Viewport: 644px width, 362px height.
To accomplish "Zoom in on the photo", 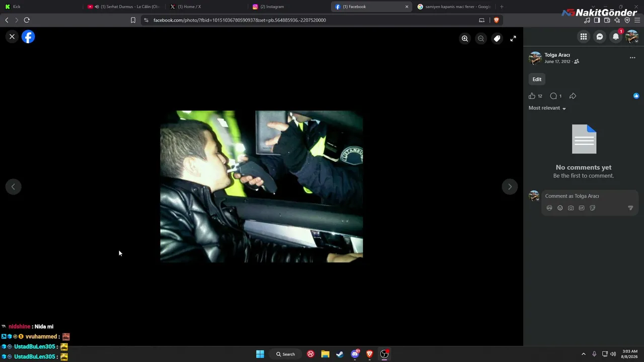I will tap(465, 39).
